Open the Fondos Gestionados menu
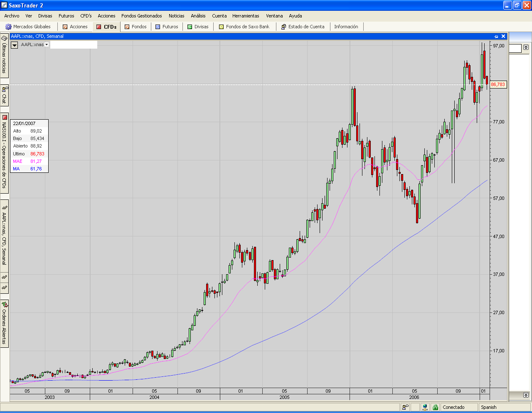This screenshot has height=413, width=532. [x=142, y=16]
